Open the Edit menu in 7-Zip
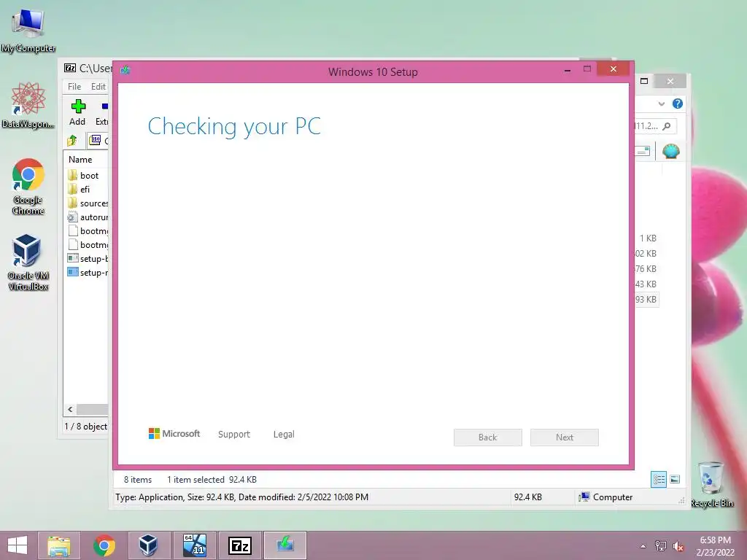Viewport: 747px width, 560px height. (98, 87)
